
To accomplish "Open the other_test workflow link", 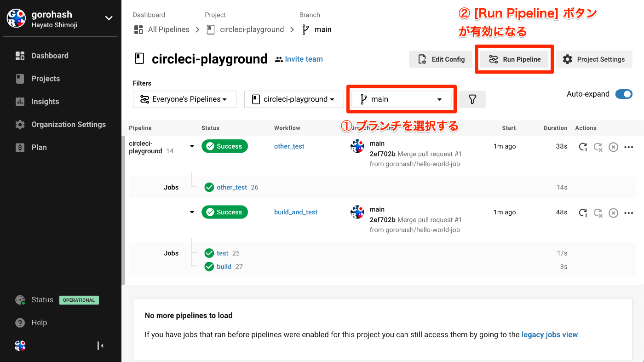I will point(289,146).
